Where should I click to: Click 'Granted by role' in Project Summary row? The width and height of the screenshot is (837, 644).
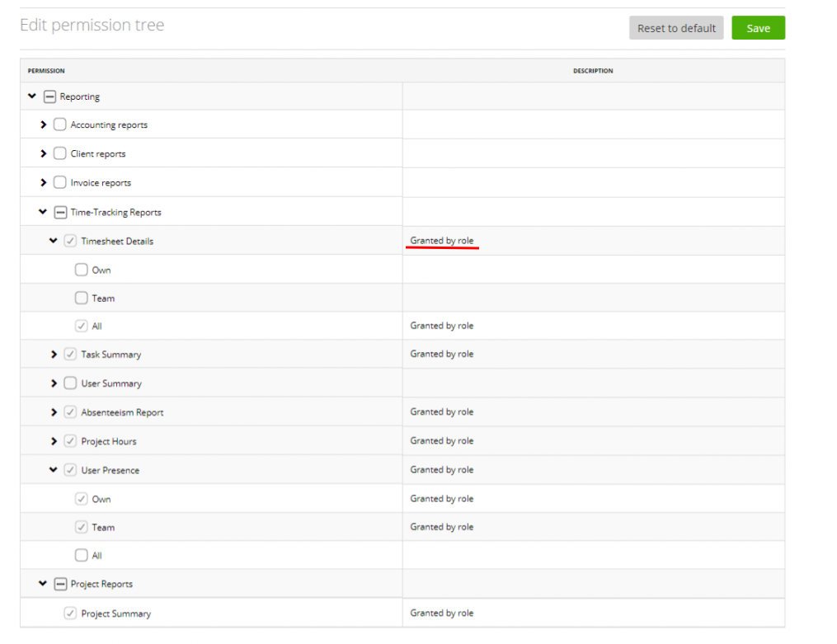(x=442, y=613)
